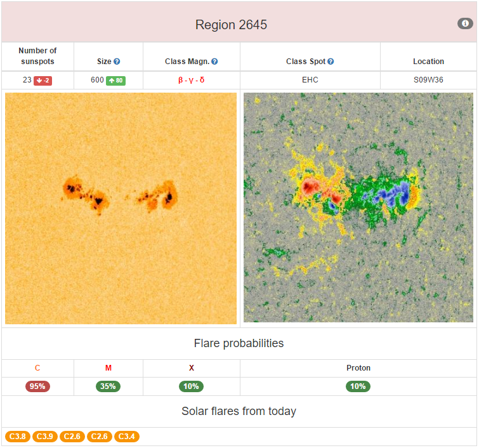Click the Location column header

point(428,62)
